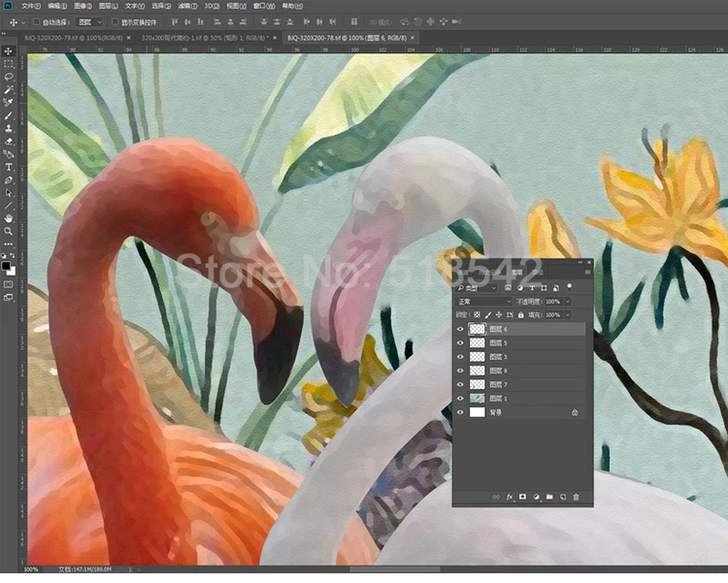
Task: Open the fill slider dropdown arrow
Action: 568,314
